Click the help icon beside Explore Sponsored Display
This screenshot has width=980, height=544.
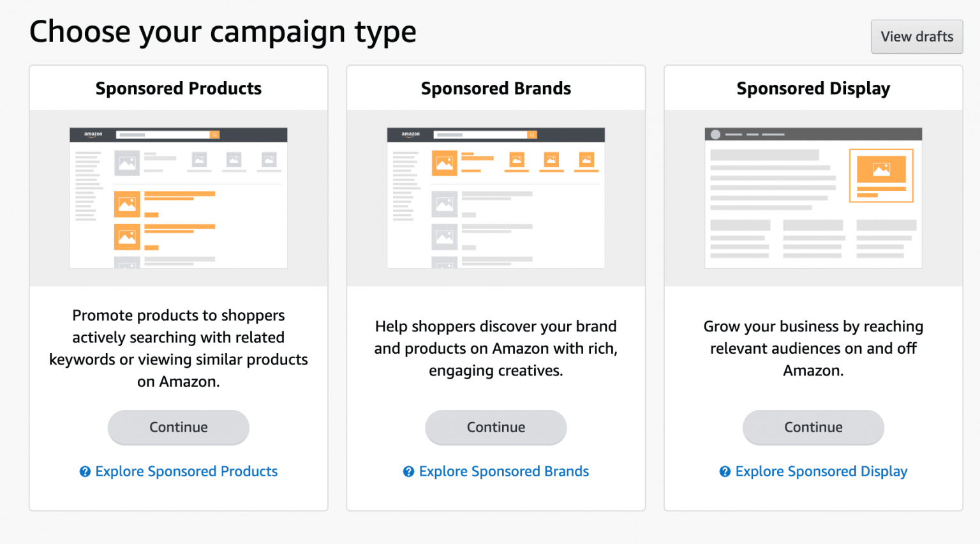[725, 471]
